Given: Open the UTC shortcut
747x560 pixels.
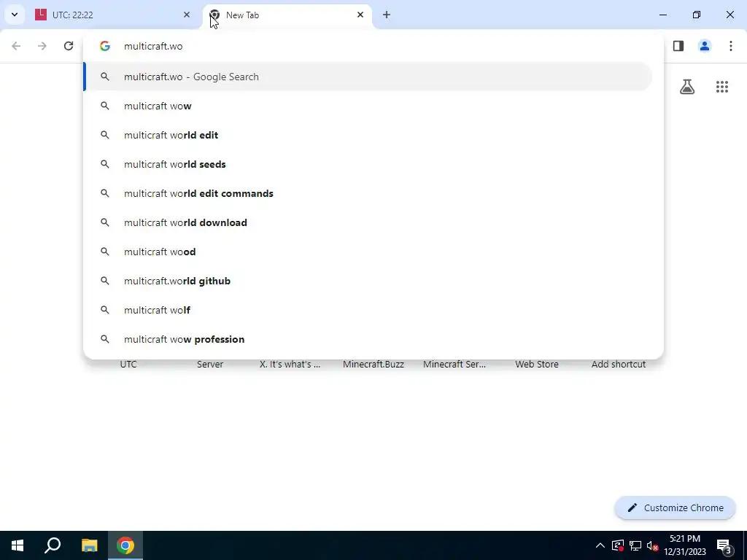Looking at the screenshot, I should (x=128, y=364).
